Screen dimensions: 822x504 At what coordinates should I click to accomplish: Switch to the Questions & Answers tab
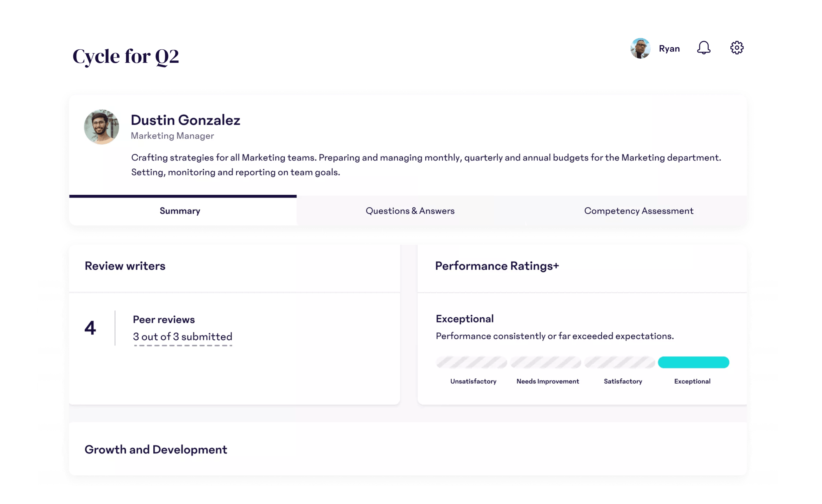[410, 211]
